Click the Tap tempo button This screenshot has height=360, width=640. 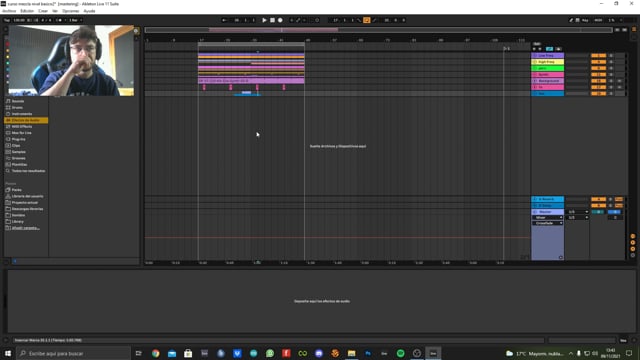(7, 20)
